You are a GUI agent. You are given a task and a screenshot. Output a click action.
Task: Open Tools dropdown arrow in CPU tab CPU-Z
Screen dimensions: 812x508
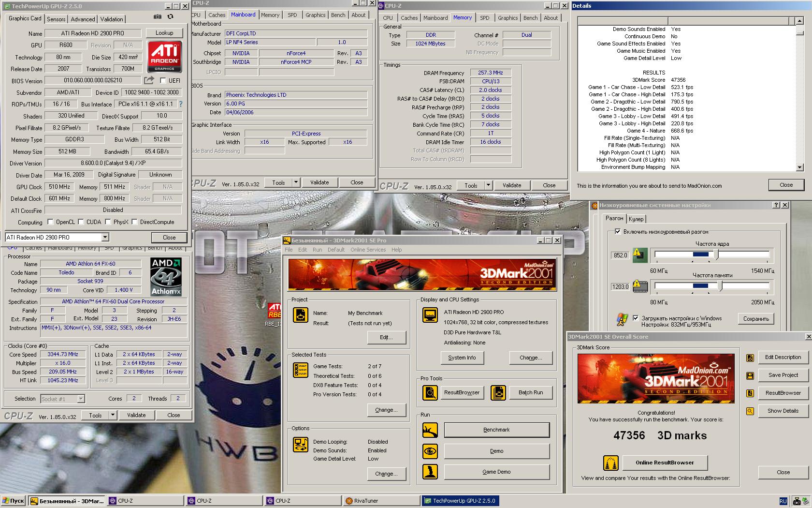113,415
